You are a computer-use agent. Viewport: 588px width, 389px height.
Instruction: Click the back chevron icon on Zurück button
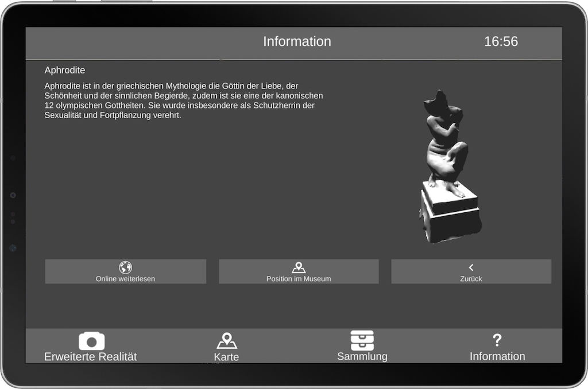point(471,266)
